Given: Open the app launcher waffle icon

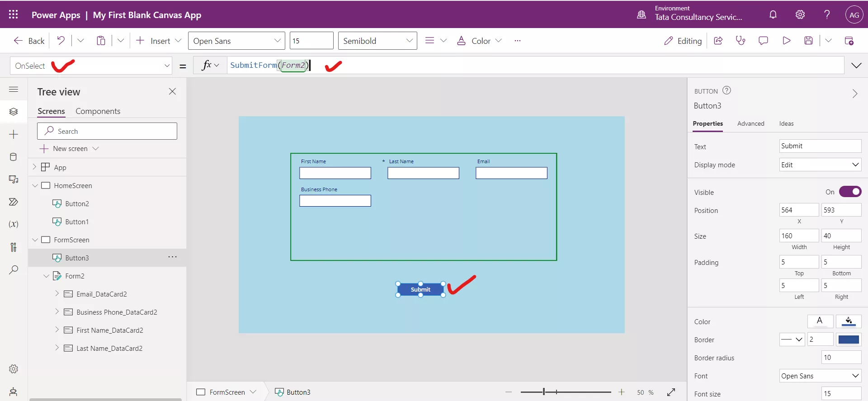Looking at the screenshot, I should pos(13,14).
